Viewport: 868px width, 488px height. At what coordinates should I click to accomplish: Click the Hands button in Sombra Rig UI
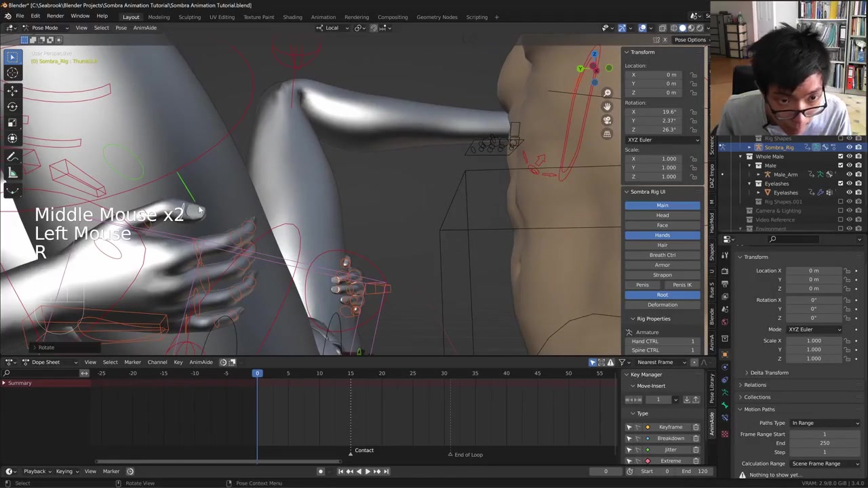[662, 235]
